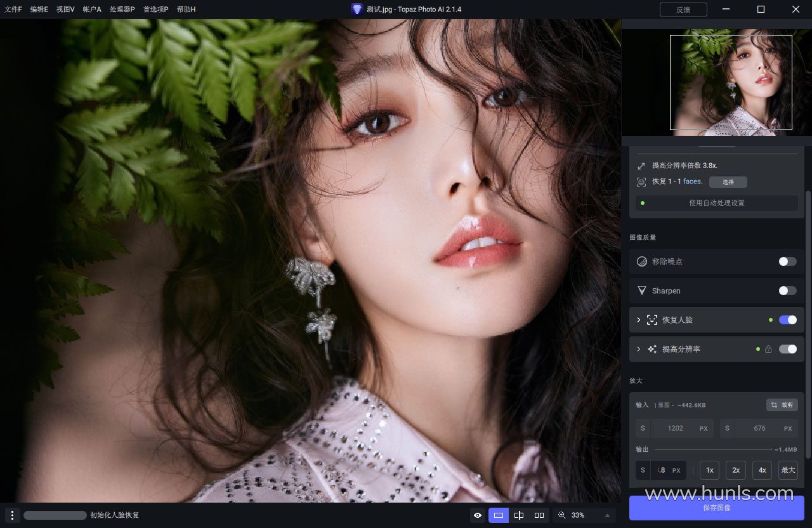Turn on the Sharpen toggle
Image resolution: width=812 pixels, height=528 pixels.
click(787, 291)
